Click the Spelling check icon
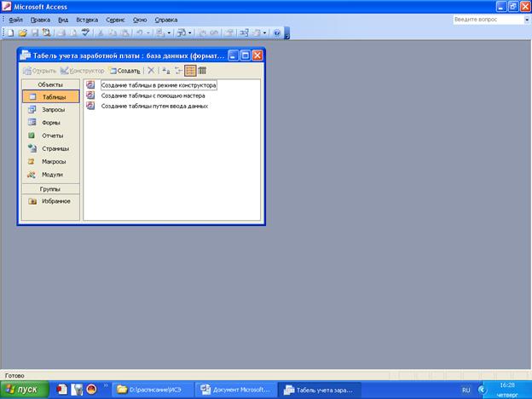Viewport: 532px width, 399px height. click(x=85, y=33)
